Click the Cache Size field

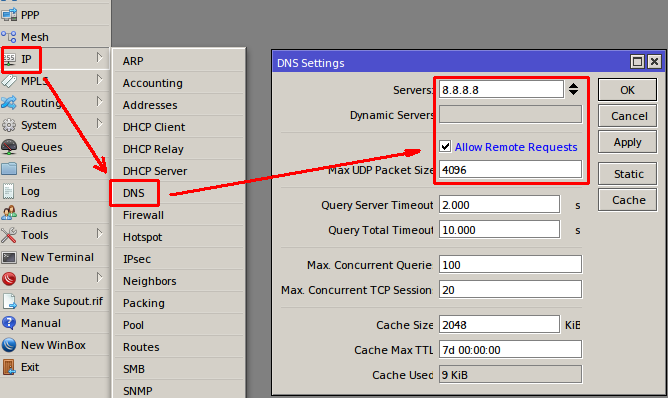tap(499, 325)
